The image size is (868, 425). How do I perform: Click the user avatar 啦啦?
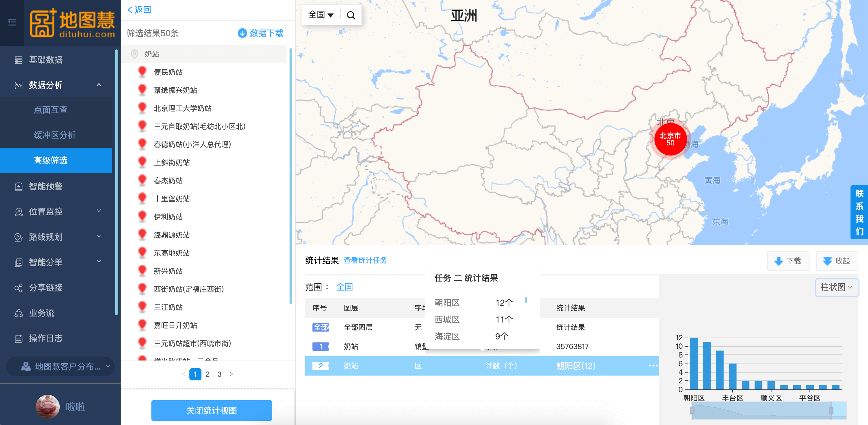pos(48,407)
